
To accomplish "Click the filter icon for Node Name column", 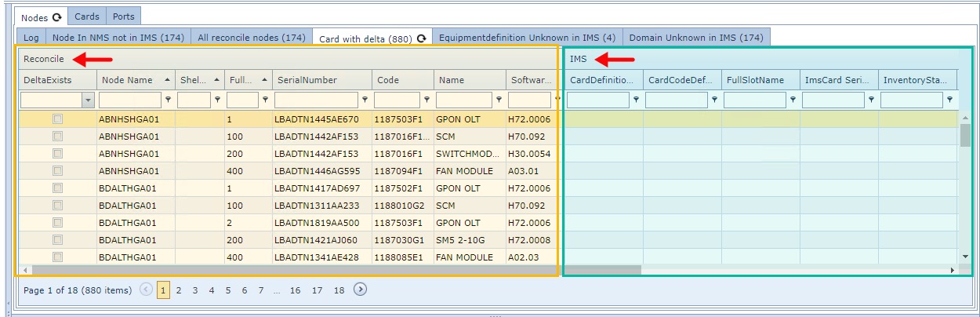I will (x=168, y=100).
